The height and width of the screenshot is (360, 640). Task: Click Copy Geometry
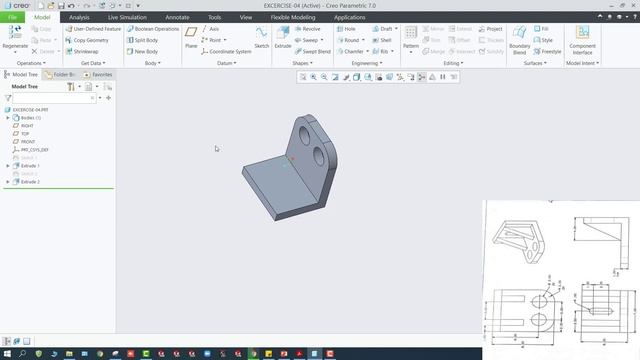pyautogui.click(x=87, y=40)
